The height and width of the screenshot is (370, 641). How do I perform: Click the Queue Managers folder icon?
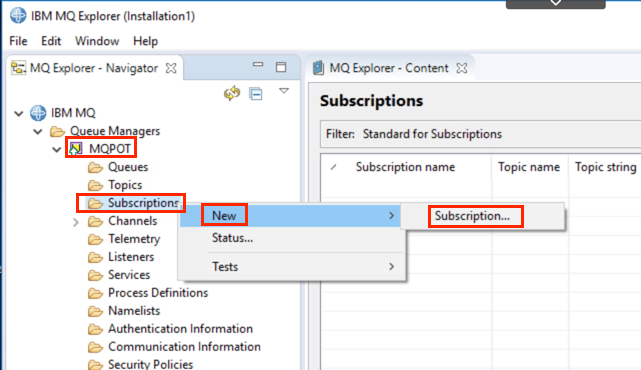click(x=57, y=131)
